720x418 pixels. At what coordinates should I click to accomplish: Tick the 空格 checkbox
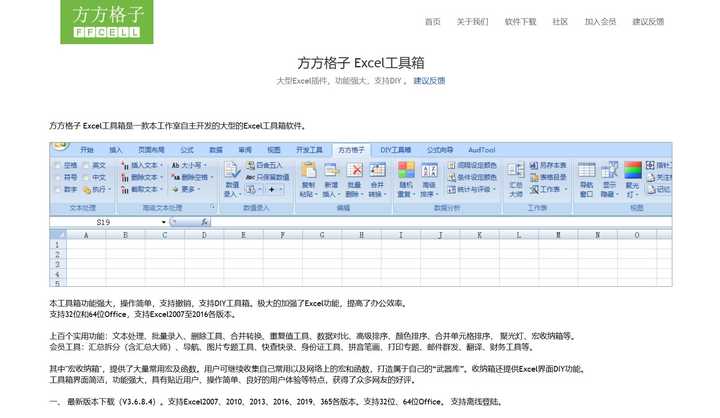[x=57, y=165]
